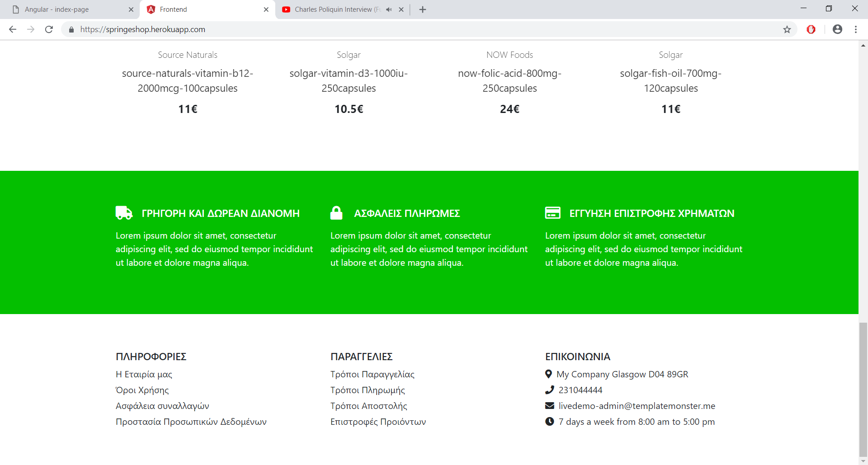
Task: Click the NOW Foods brand name
Action: (x=509, y=55)
